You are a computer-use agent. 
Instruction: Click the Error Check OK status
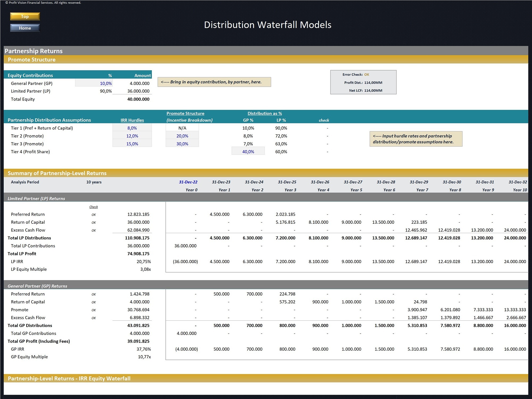pyautogui.click(x=367, y=74)
